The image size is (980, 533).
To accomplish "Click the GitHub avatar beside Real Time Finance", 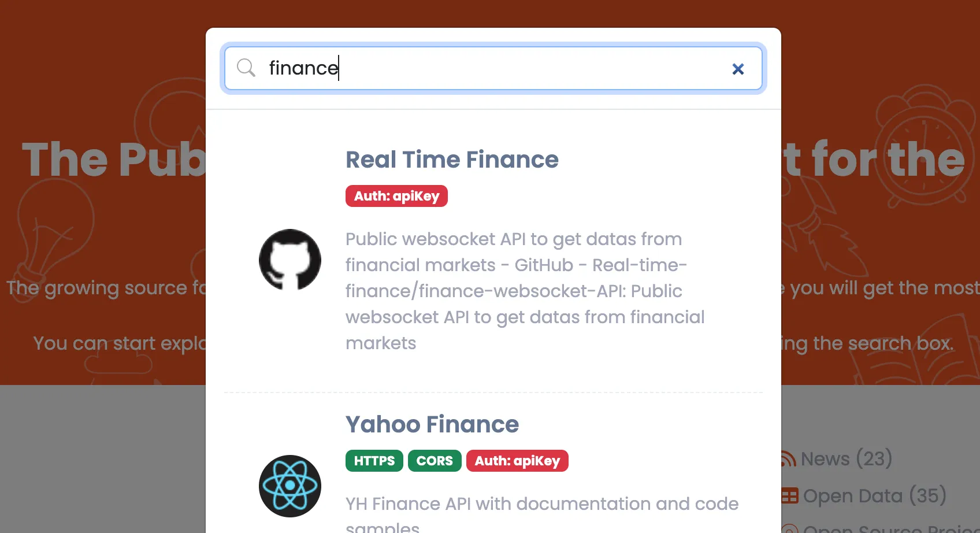I will pos(290,259).
